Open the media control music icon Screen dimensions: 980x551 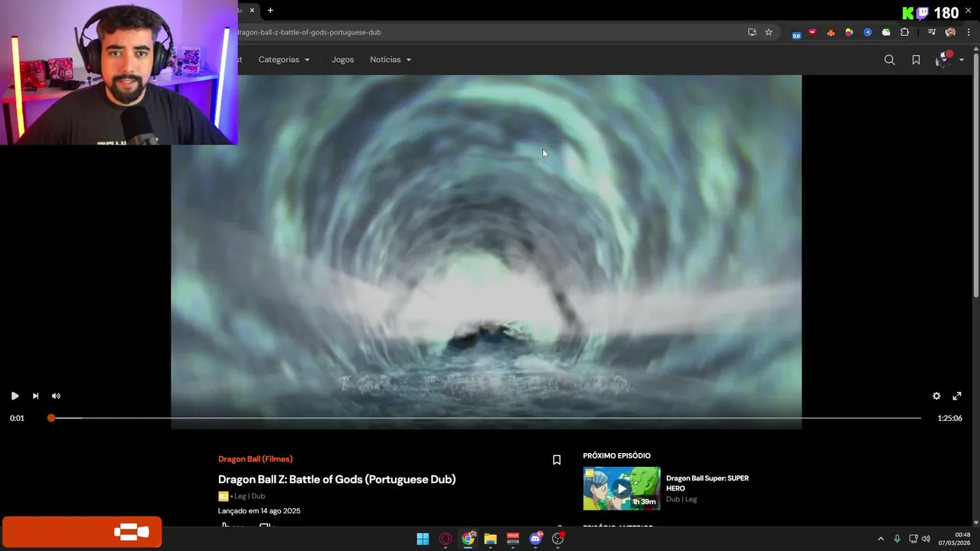tap(932, 32)
